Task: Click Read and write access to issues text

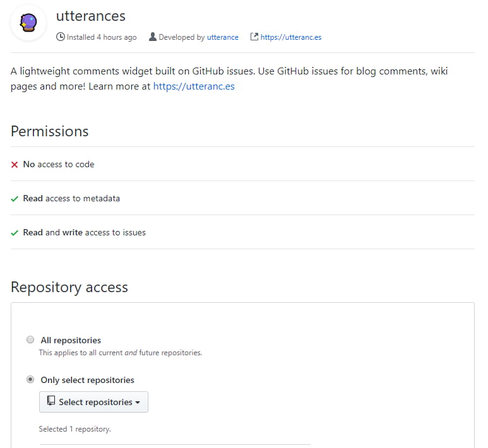Action: coord(85,232)
